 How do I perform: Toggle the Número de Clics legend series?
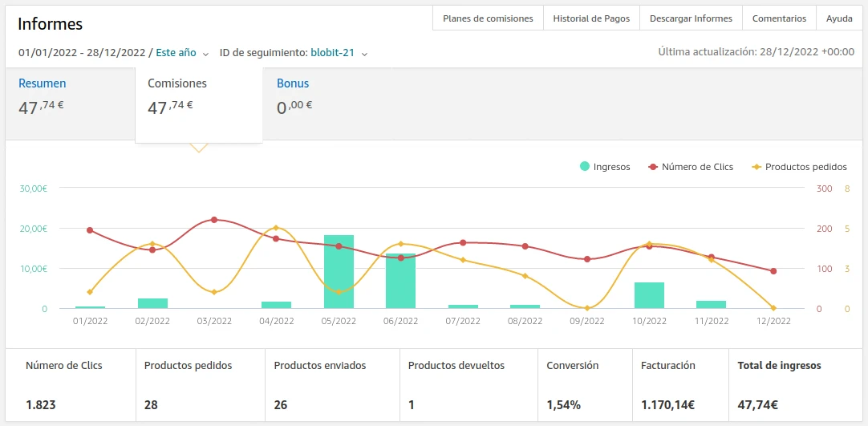(691, 167)
